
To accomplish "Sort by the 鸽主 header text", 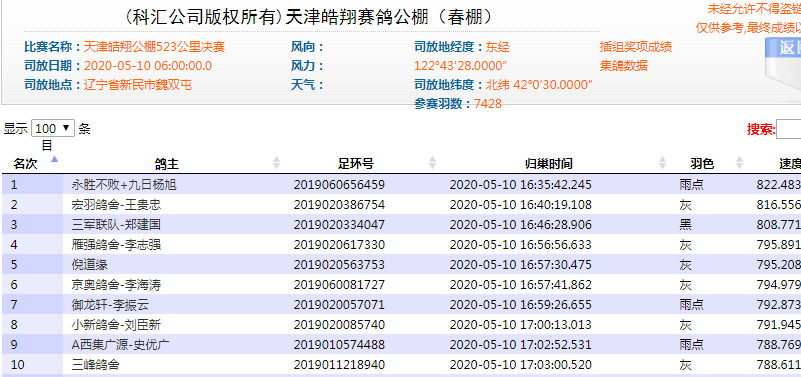I will click(x=167, y=163).
